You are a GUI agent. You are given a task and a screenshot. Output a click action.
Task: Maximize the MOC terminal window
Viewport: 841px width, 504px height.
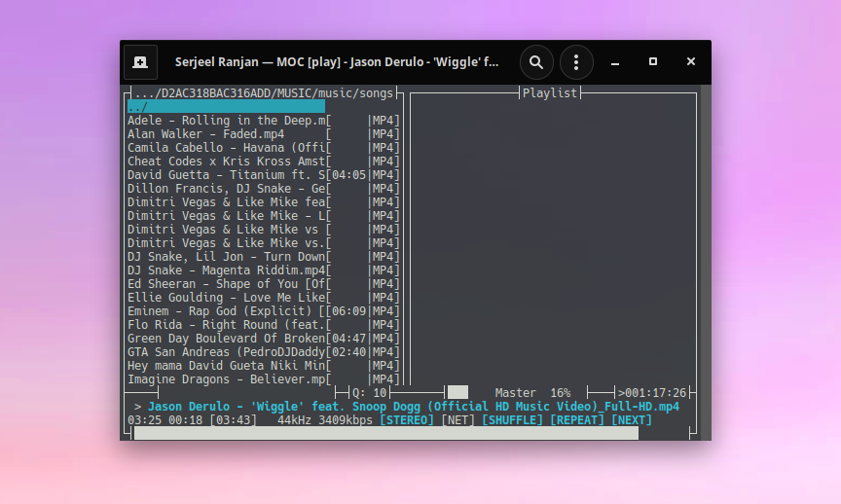point(653,61)
